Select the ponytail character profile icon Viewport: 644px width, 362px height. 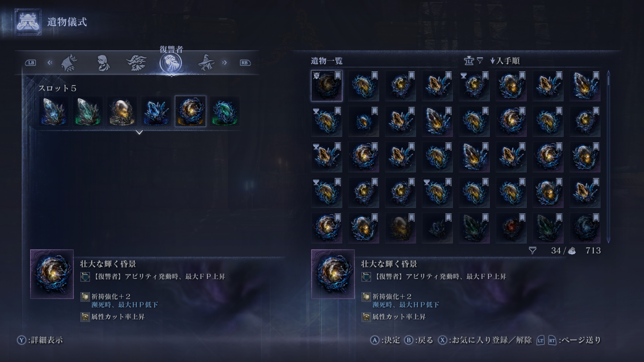pyautogui.click(x=103, y=63)
